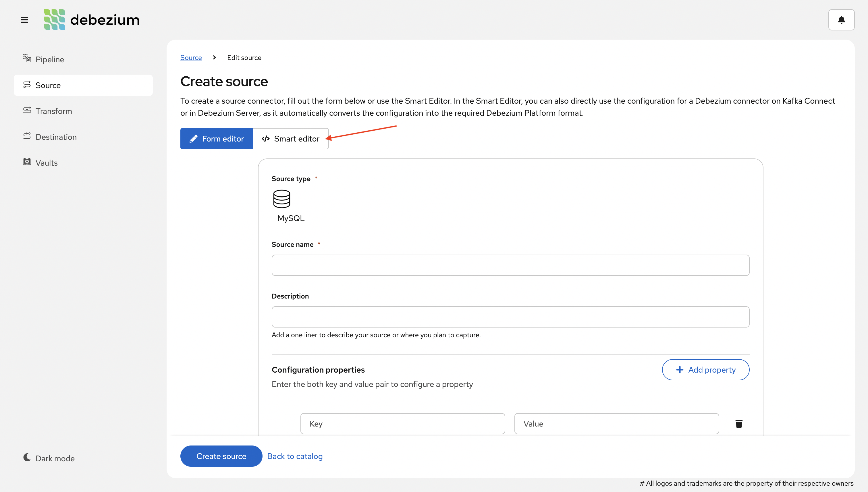Click the MySQL source type label

(x=291, y=218)
